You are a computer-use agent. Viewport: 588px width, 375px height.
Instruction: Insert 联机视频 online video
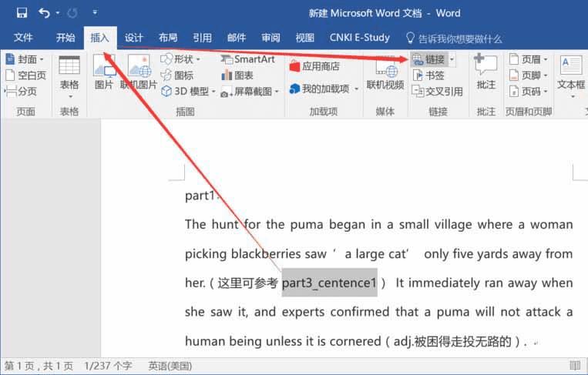click(x=385, y=73)
